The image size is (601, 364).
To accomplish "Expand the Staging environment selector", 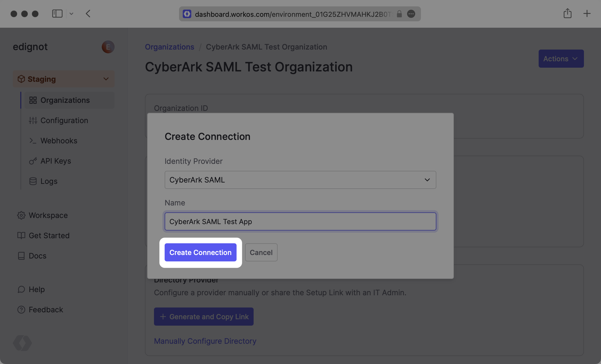I will click(63, 79).
